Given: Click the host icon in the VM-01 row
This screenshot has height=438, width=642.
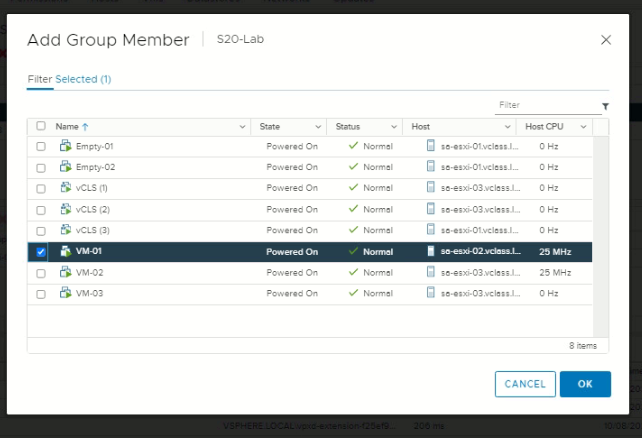Looking at the screenshot, I should point(430,251).
